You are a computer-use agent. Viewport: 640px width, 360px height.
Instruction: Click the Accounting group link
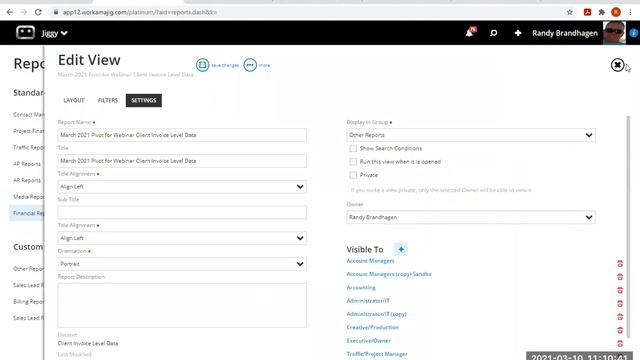361,287
